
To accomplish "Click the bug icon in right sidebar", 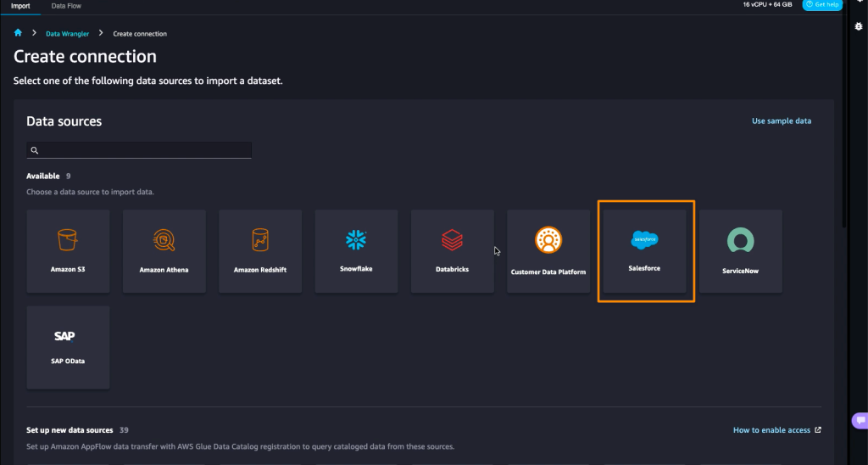I will click(859, 26).
